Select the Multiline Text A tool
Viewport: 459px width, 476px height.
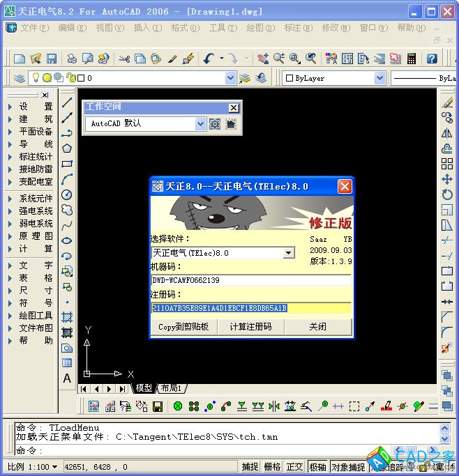click(67, 378)
